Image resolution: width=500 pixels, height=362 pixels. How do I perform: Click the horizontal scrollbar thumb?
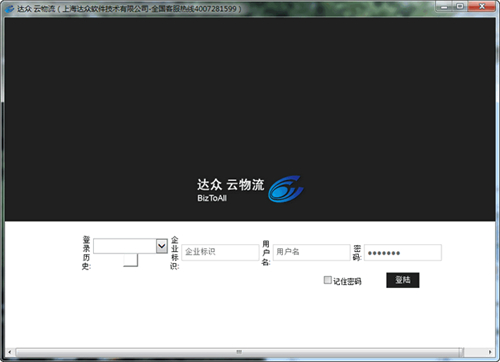pyautogui.click(x=239, y=352)
